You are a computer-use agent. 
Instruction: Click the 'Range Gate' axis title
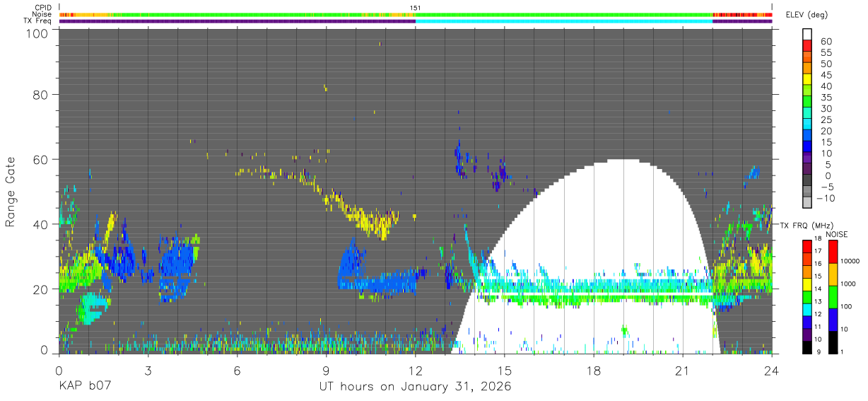tap(11, 192)
